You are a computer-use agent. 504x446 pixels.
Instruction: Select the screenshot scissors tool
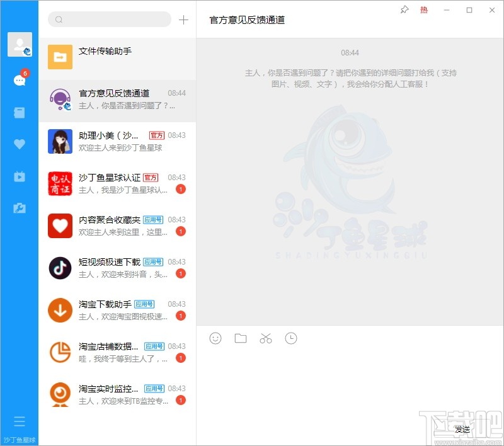tap(266, 338)
